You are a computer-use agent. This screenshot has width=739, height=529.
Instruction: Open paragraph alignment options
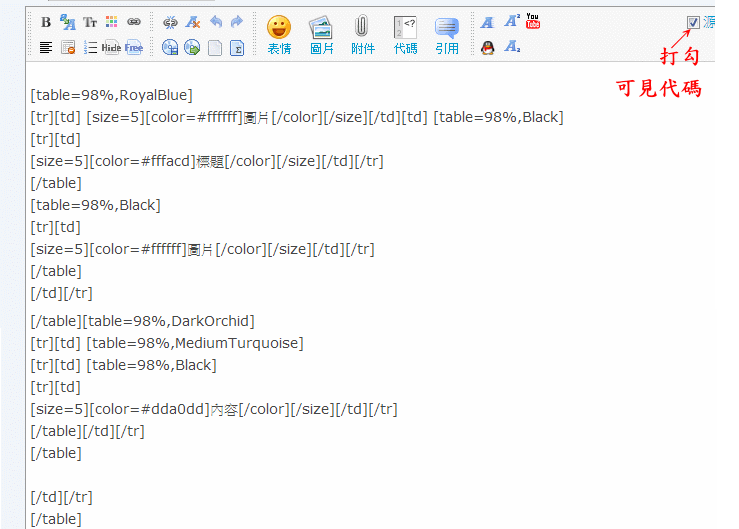point(46,48)
